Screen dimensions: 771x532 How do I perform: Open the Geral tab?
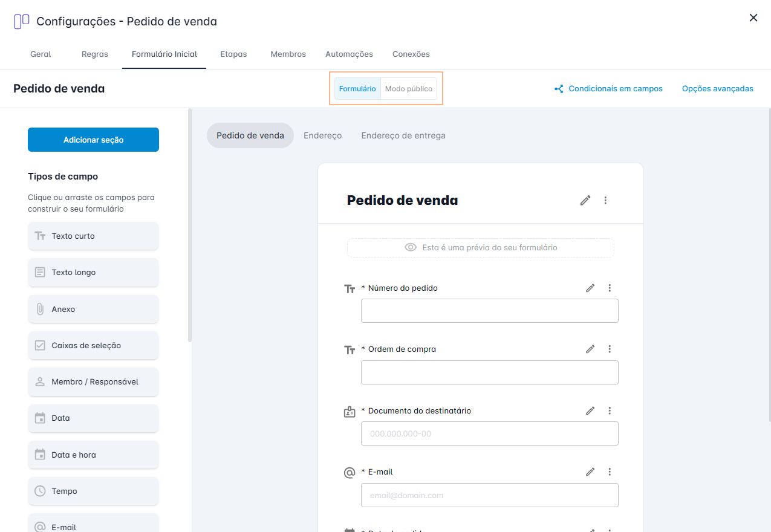point(41,54)
